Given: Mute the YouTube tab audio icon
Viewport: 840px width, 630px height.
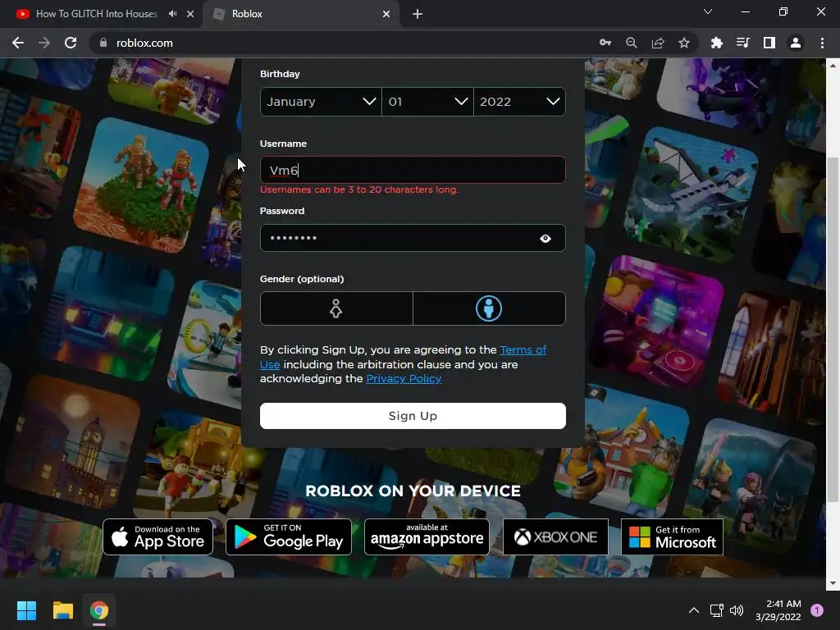Looking at the screenshot, I should [x=172, y=14].
